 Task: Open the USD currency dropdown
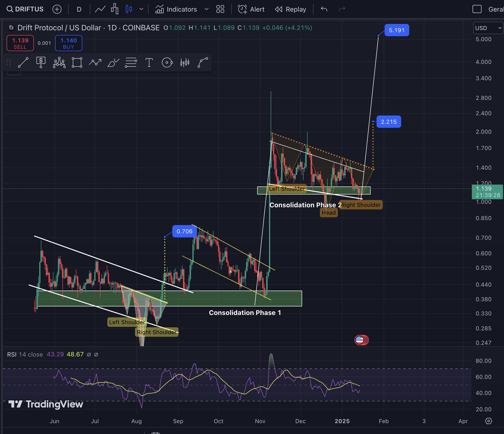click(488, 28)
